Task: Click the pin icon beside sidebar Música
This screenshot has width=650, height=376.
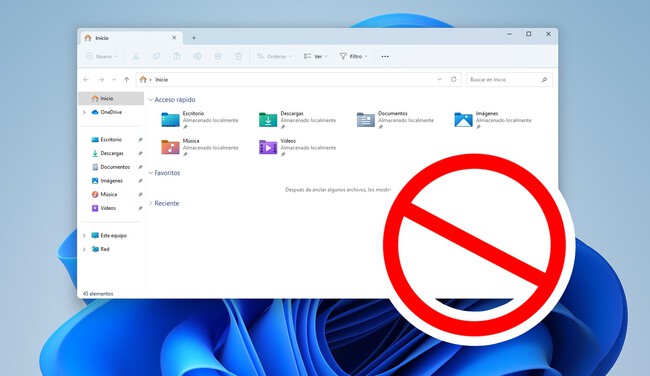Action: (x=140, y=194)
